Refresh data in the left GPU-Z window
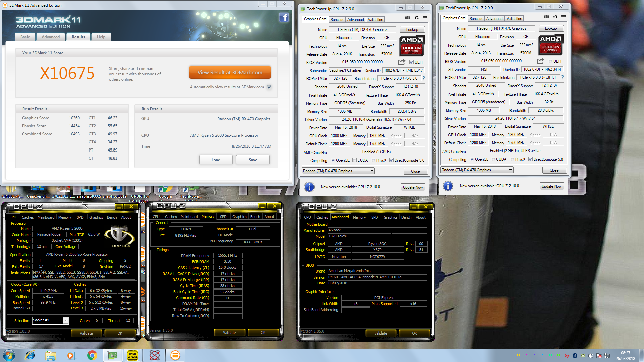The image size is (644, 362). pyautogui.click(x=416, y=18)
